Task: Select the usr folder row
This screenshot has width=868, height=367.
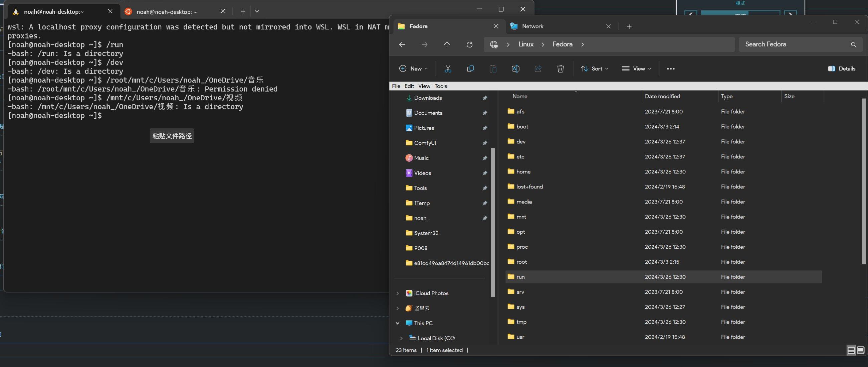Action: tap(663, 337)
